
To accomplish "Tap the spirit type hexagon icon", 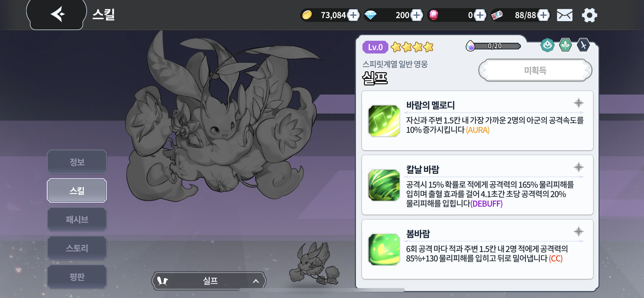I will pyautogui.click(x=547, y=45).
